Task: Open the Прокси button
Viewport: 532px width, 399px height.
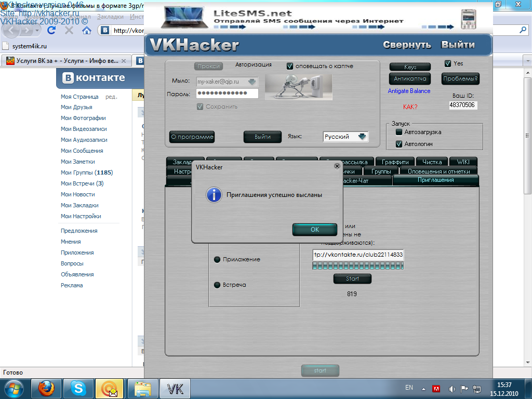Action: point(208,66)
